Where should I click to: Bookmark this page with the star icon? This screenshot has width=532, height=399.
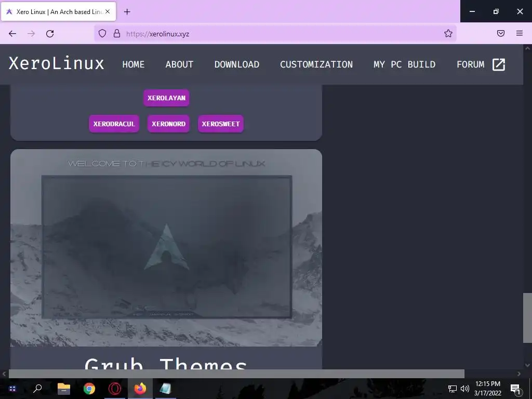coord(448,33)
